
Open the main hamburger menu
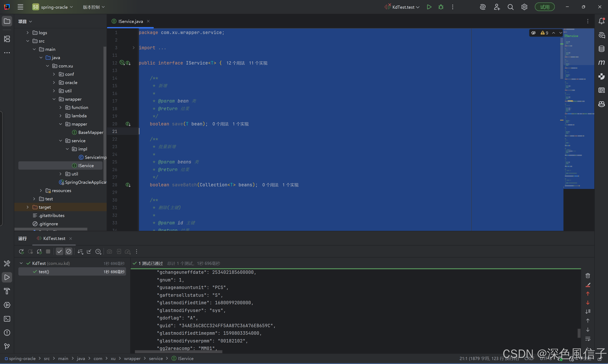click(x=20, y=7)
